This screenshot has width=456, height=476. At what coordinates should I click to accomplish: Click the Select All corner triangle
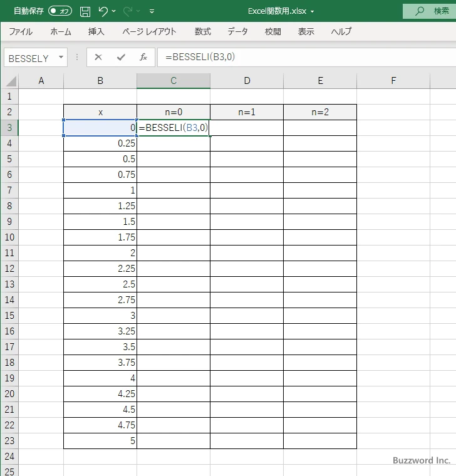click(11, 81)
